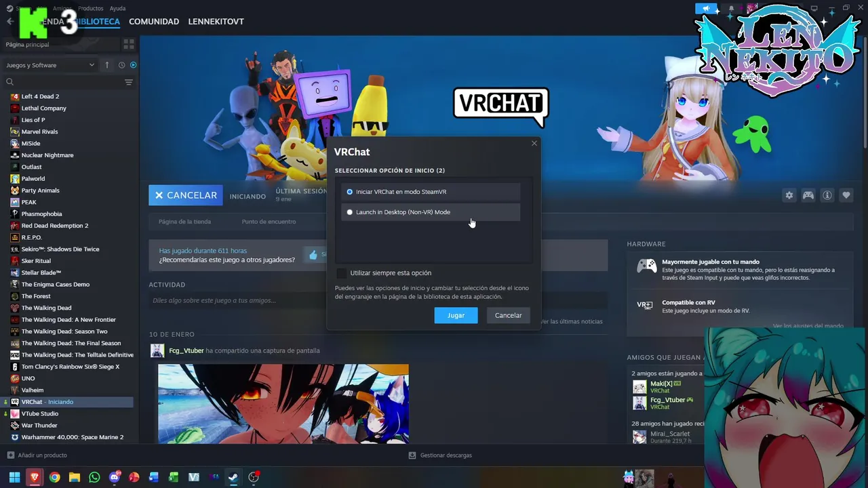The image size is (868, 488).
Task: Tick the Utilizar siempre esta opción checkbox
Action: point(341,273)
